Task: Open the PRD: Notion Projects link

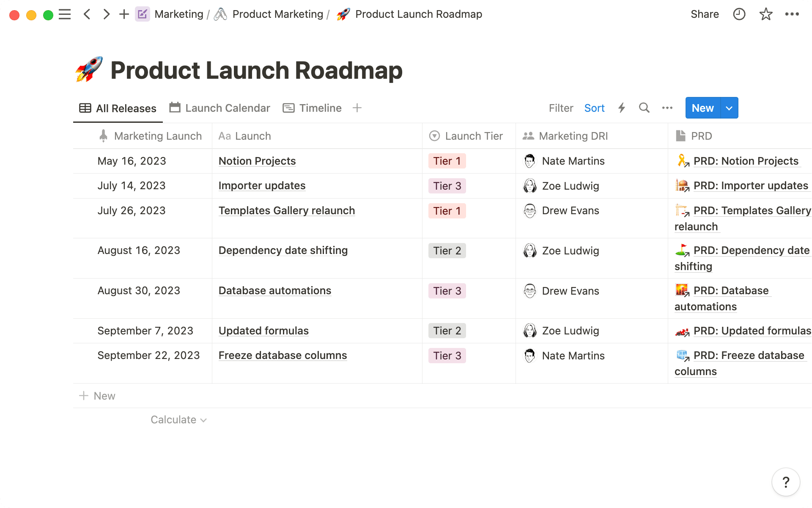Action: [746, 161]
